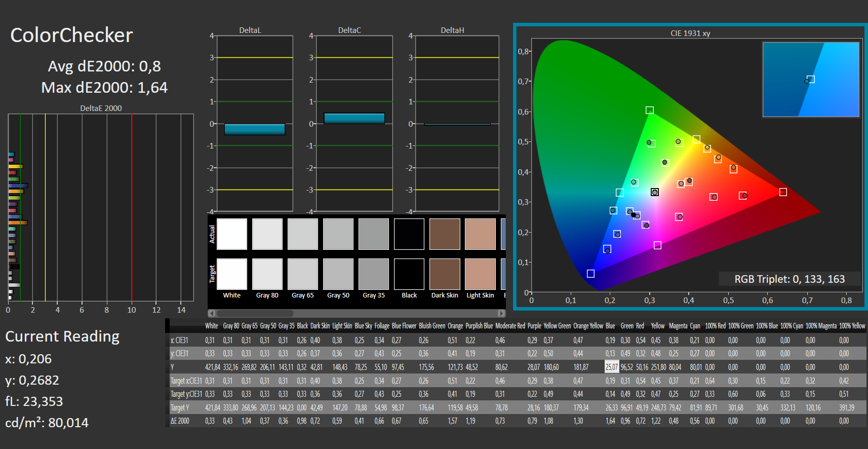Choose the Target Gray 50 swatch
The height and width of the screenshot is (449, 868).
click(338, 274)
